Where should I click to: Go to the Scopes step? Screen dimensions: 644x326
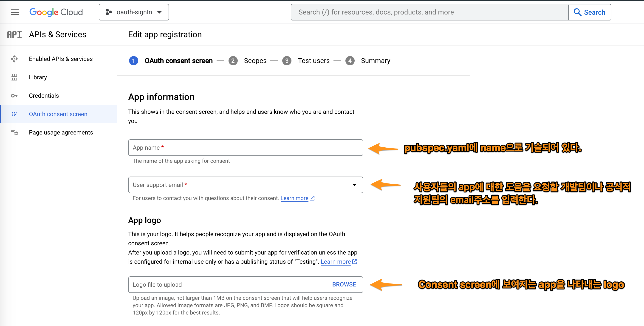tap(255, 60)
